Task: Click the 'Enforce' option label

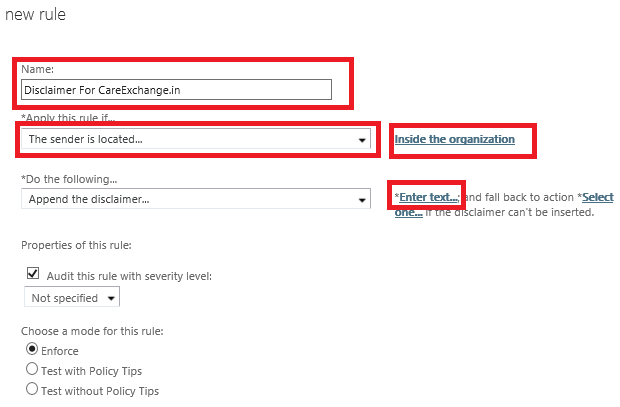Action: click(60, 351)
